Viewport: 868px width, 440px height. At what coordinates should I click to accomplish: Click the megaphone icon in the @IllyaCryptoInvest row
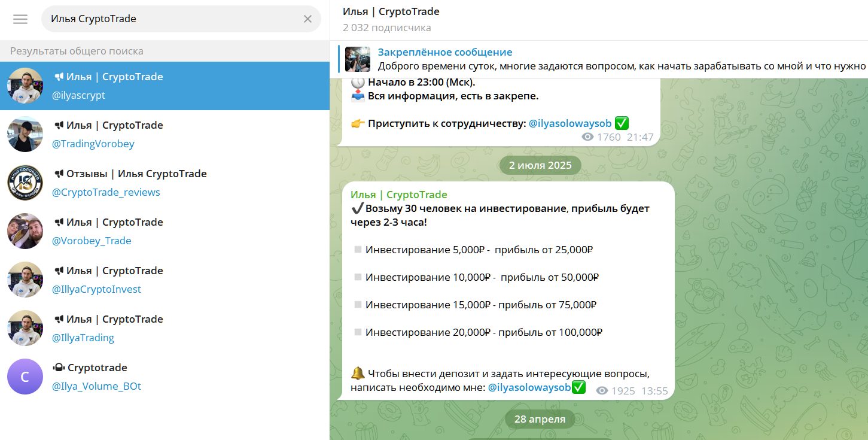(x=59, y=271)
